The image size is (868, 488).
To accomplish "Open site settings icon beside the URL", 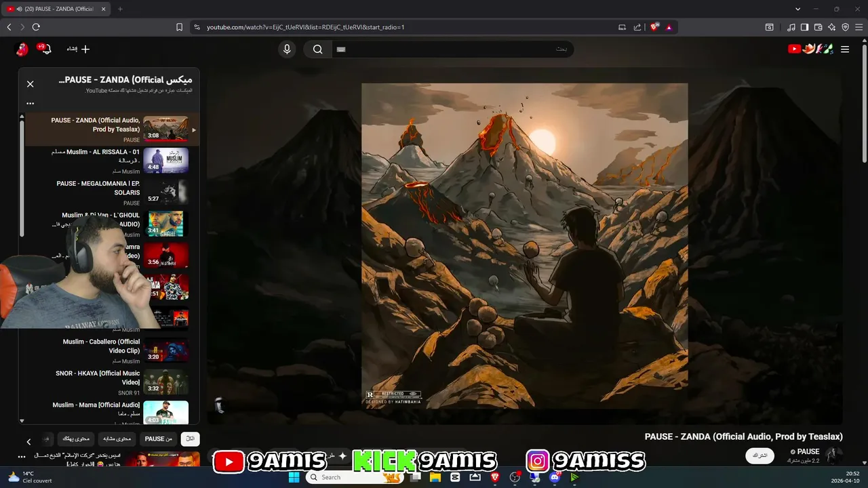I will pos(197,27).
